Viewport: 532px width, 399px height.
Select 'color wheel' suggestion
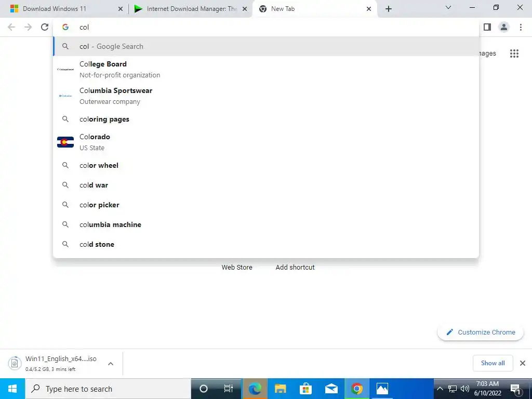(266, 165)
